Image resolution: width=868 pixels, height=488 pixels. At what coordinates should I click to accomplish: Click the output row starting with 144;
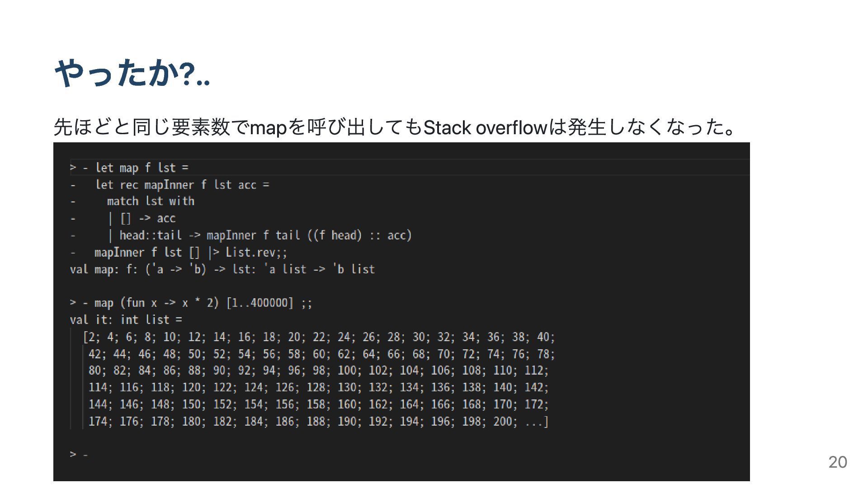[318, 404]
